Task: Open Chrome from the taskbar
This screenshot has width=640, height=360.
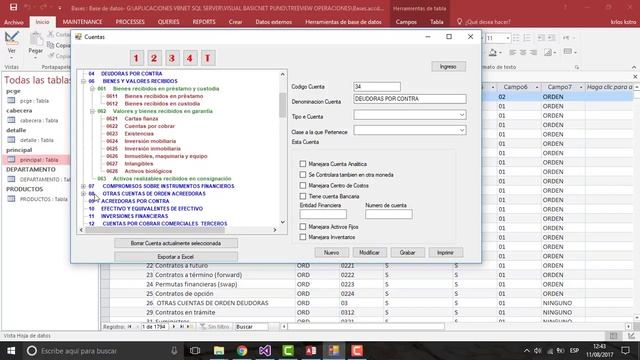Action: coord(242,351)
